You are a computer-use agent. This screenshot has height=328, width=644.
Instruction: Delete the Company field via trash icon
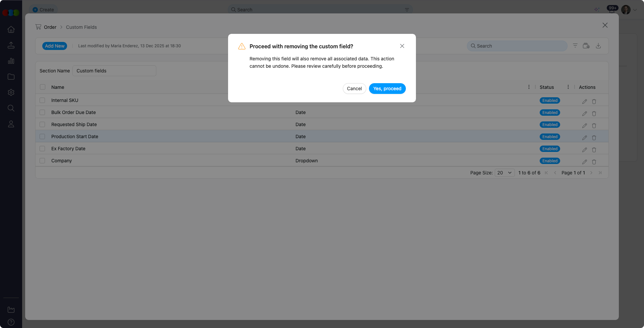(594, 162)
